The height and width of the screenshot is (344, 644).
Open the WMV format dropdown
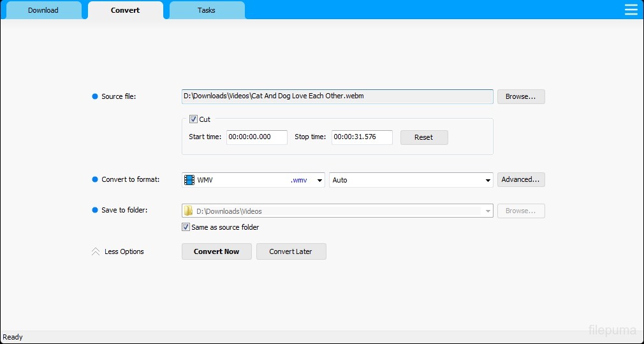tap(319, 180)
